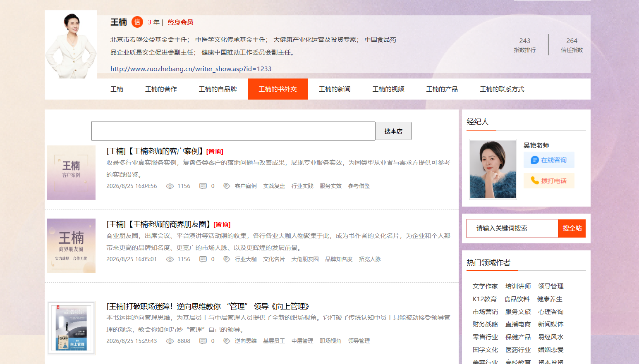Open agent 吴艳老师 portrait photo

coord(493,169)
